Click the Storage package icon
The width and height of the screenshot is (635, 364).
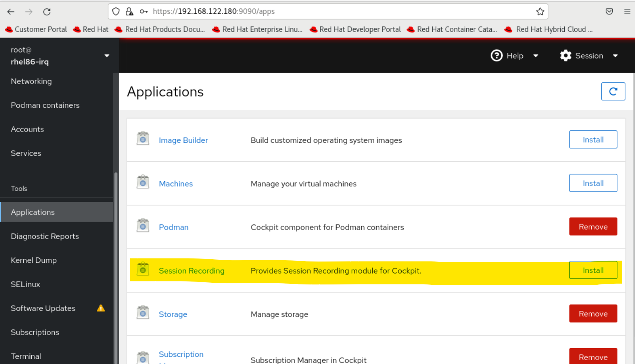(x=143, y=313)
